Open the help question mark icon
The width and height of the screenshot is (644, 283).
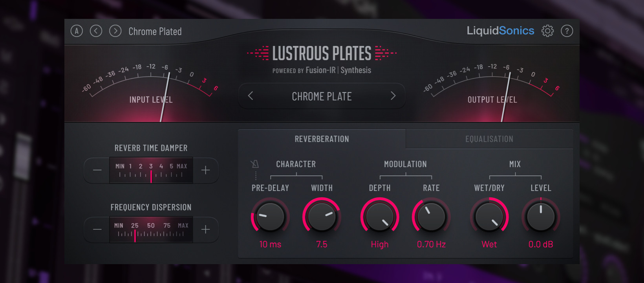click(x=567, y=31)
